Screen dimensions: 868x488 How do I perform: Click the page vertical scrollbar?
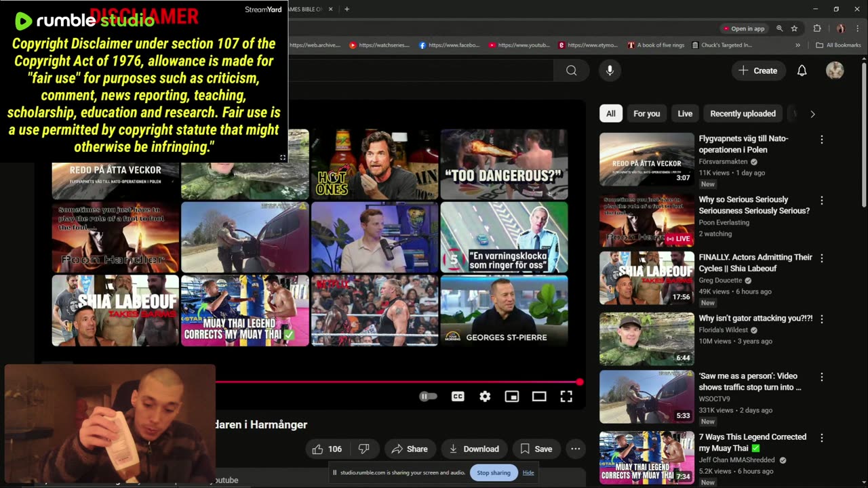pyautogui.click(x=863, y=136)
